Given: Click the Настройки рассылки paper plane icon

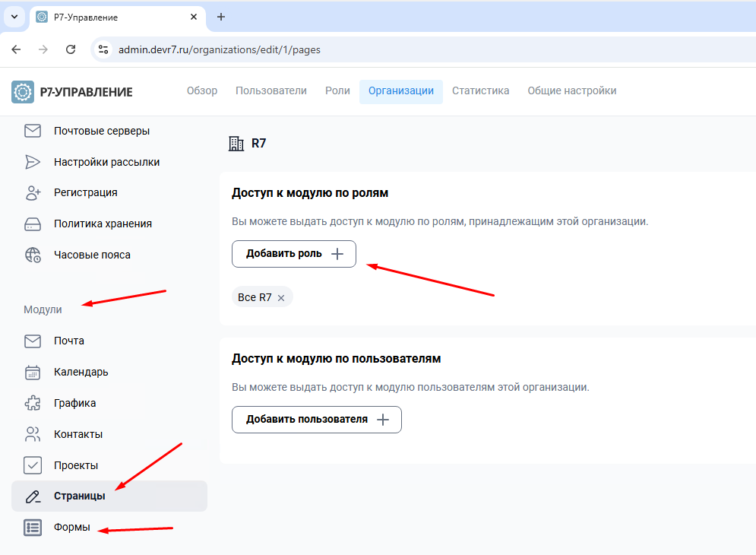Looking at the screenshot, I should pos(32,162).
